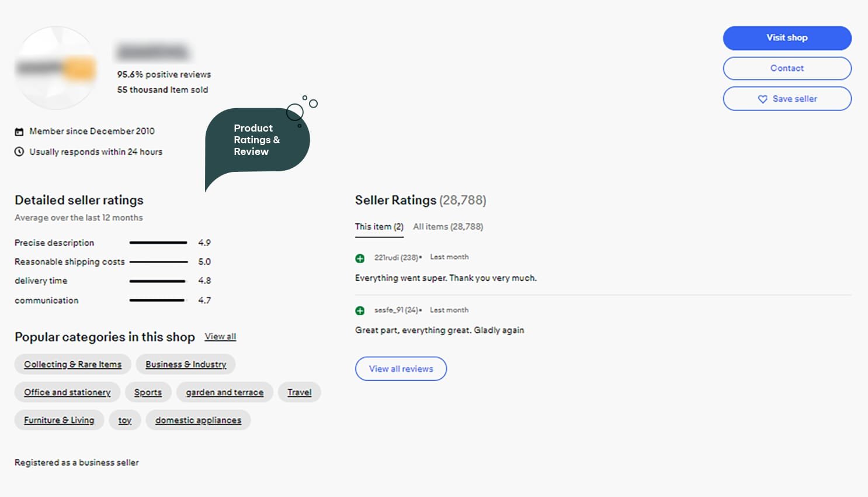Click the clock icon beside response time
868x497 pixels.
pyautogui.click(x=19, y=152)
